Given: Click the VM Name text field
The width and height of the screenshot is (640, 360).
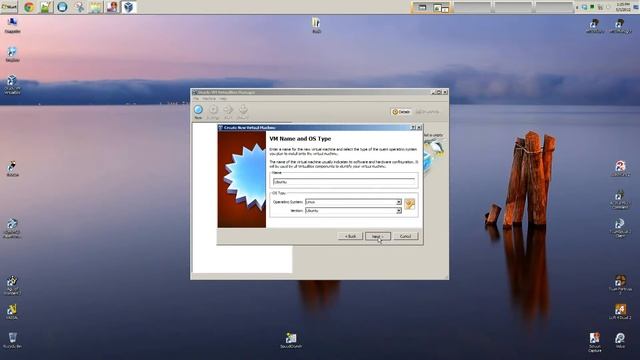Looking at the screenshot, I should 344,182.
